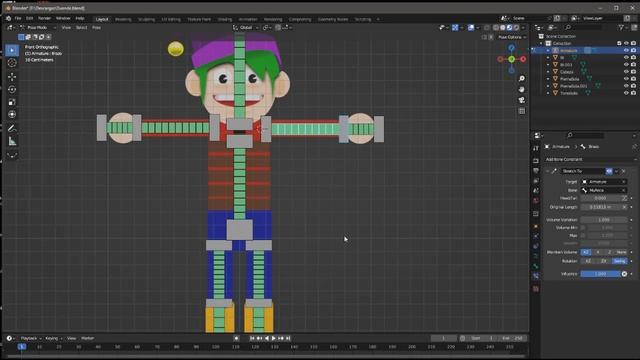This screenshot has width=640, height=360.
Task: Activate the Cursor tool
Action: [x=12, y=63]
